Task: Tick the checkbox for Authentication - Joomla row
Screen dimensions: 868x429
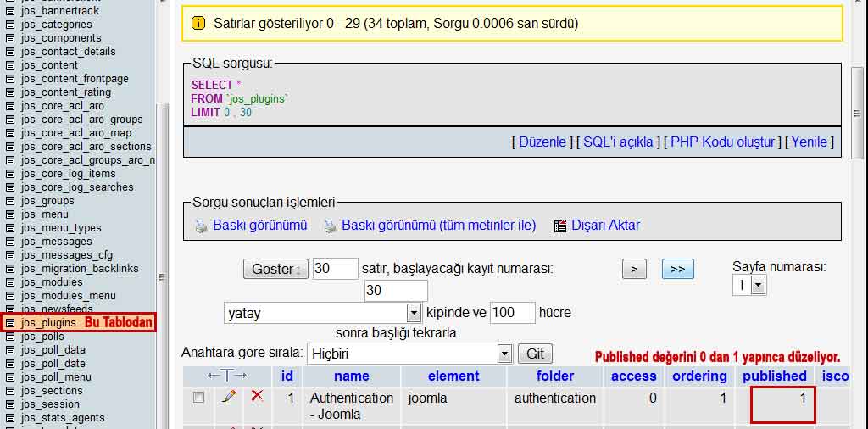Action: tap(198, 398)
